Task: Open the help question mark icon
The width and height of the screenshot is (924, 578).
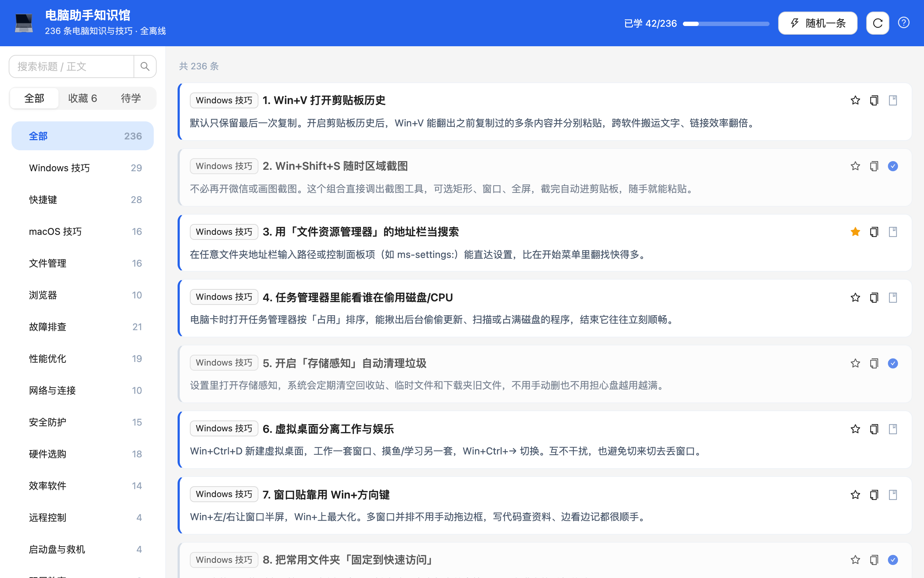Action: (903, 23)
